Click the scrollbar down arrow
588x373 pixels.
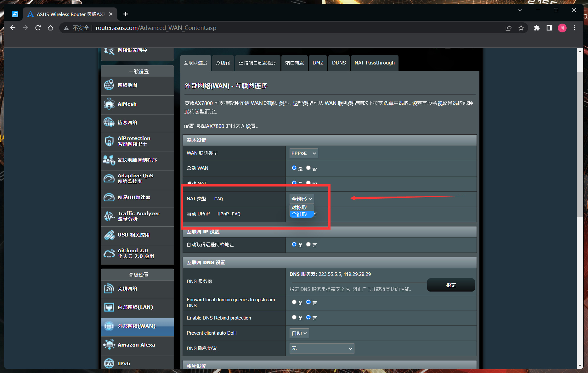(580, 366)
